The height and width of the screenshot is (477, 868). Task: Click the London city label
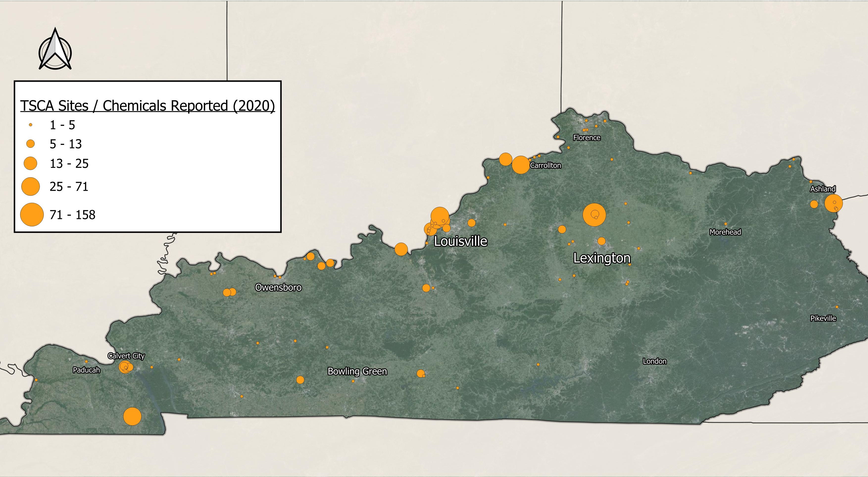(x=654, y=361)
